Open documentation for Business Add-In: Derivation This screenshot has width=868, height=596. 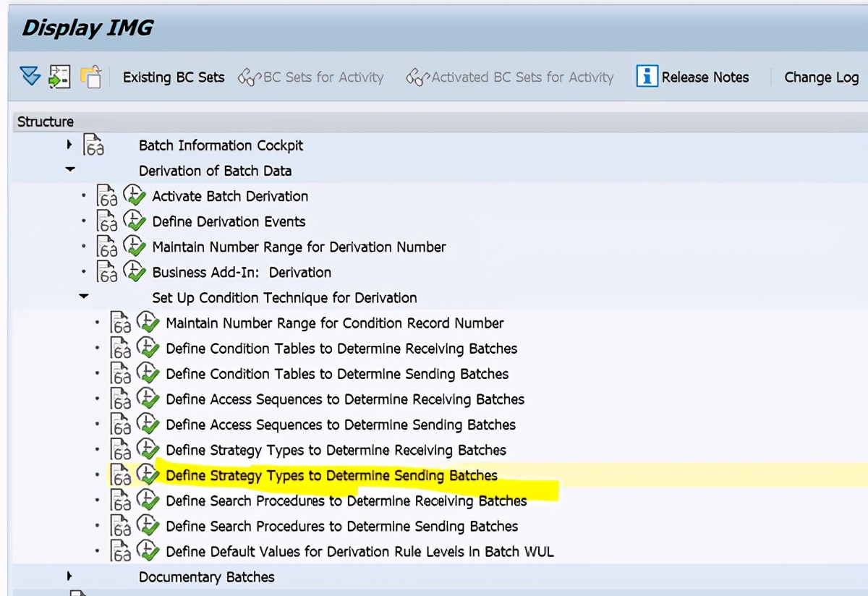107,272
